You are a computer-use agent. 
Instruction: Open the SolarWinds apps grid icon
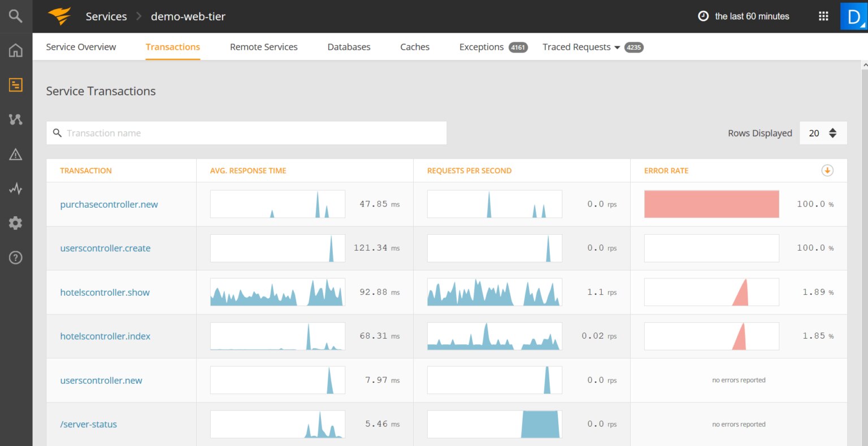tap(823, 16)
